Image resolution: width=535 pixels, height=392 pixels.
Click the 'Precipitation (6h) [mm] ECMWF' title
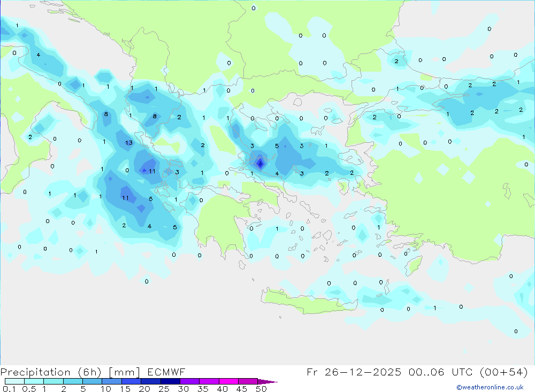tap(93, 372)
